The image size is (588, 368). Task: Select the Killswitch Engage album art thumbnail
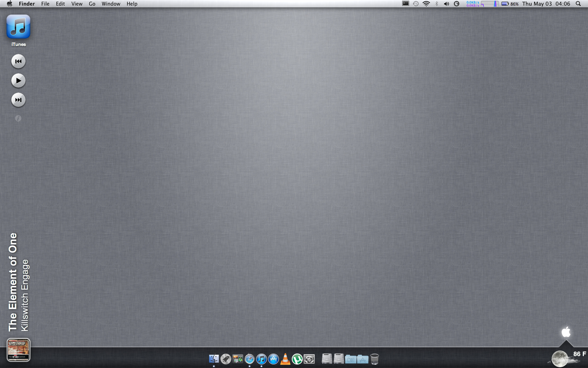19,350
